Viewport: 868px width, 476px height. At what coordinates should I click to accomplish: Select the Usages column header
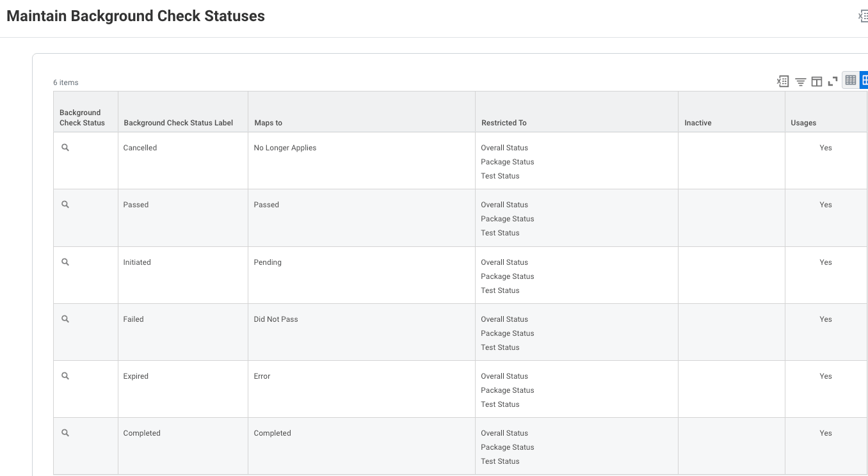(803, 123)
